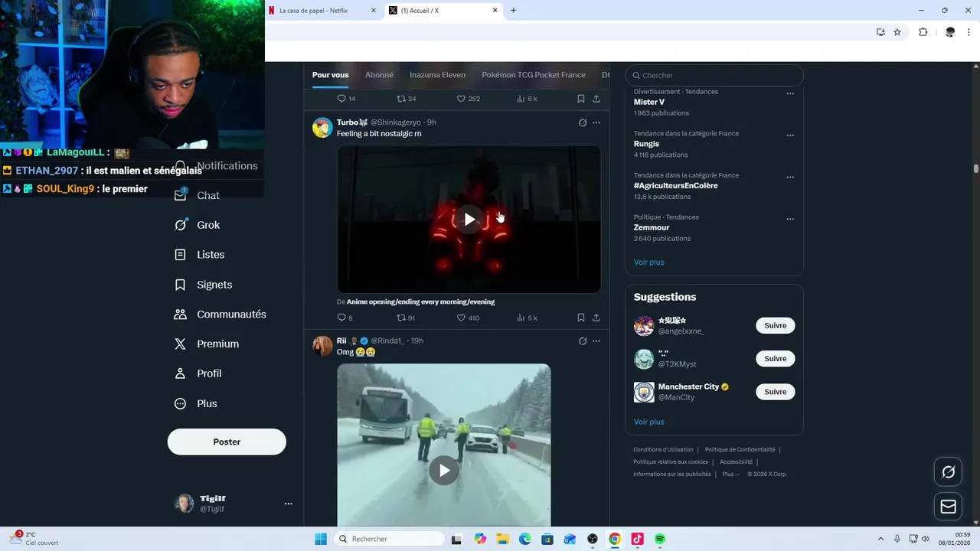The image size is (980, 551).
Task: Open the Plus more menu
Action: [195, 403]
